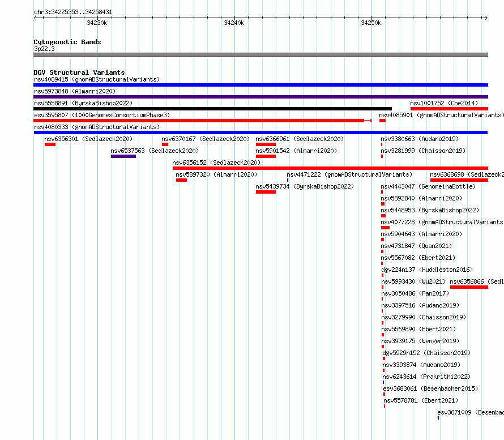Click the blue bar under nsv4089415

(260, 85)
